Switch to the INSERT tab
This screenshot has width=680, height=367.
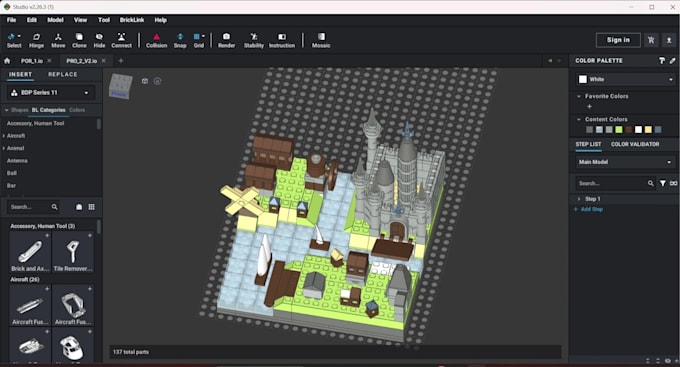coord(20,75)
